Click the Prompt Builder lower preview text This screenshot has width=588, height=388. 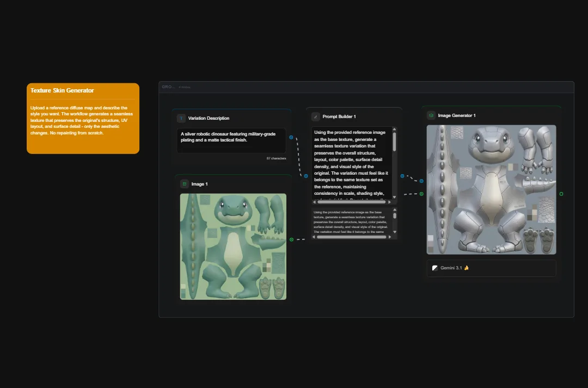point(351,221)
